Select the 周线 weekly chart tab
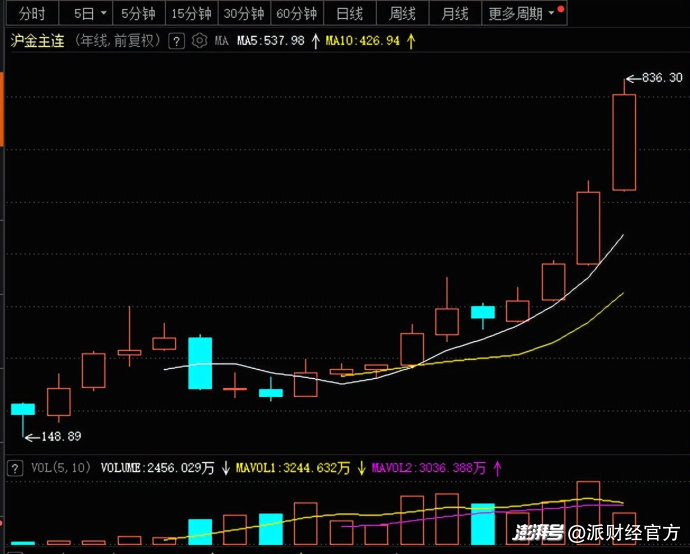Image resolution: width=690 pixels, height=554 pixels. (x=402, y=14)
